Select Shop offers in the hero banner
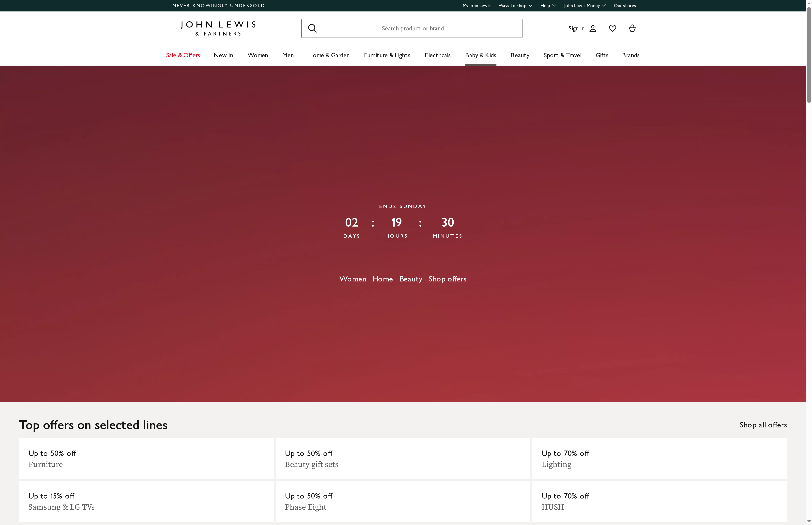Viewport: 812px width, 525px height. pos(447,279)
